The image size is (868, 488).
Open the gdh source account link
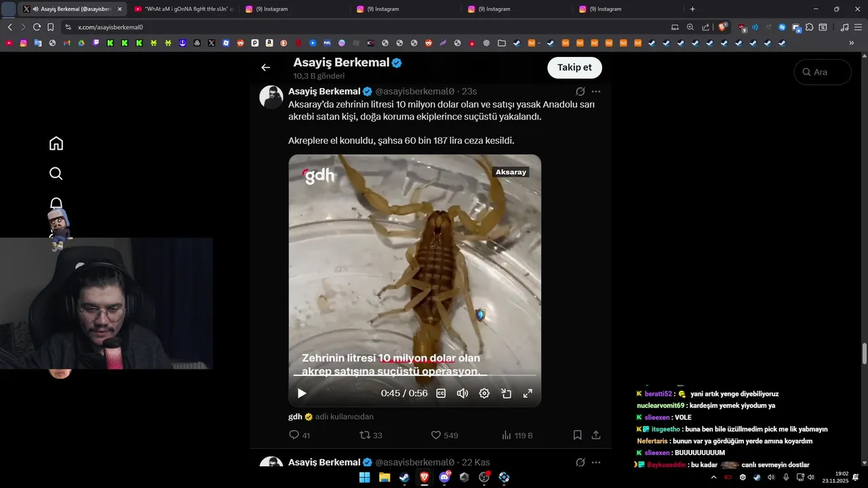295,417
